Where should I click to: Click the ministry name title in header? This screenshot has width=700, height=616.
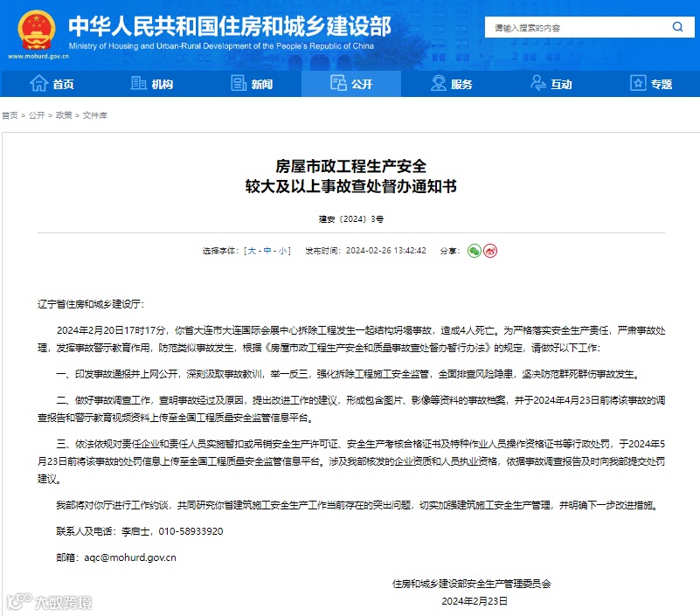pyautogui.click(x=230, y=25)
